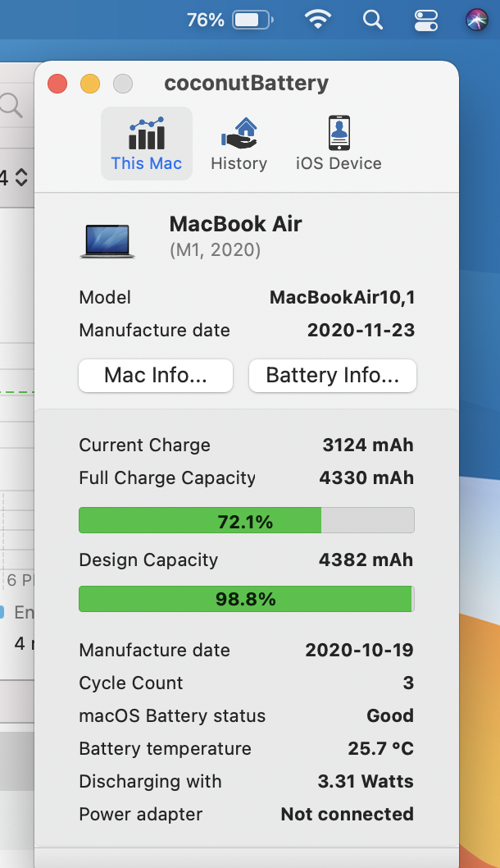500x868 pixels.
Task: Launch Siri from the menu bar
Action: 476,20
